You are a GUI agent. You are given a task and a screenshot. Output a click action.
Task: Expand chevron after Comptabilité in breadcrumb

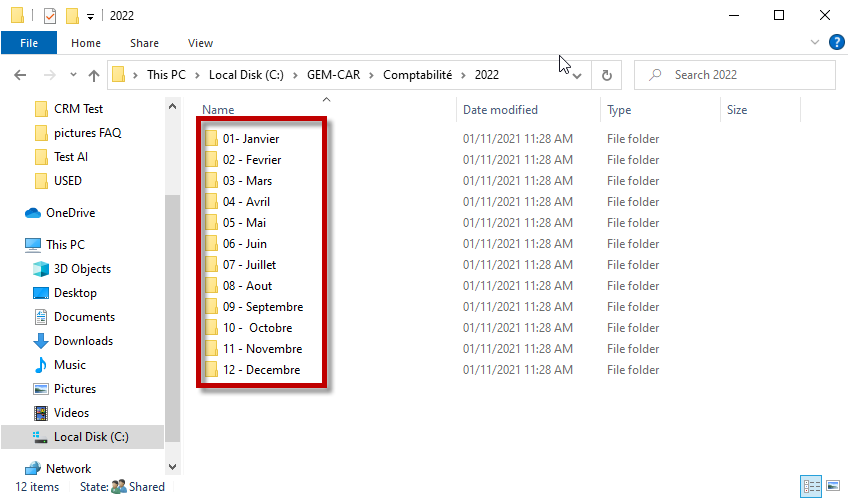463,75
